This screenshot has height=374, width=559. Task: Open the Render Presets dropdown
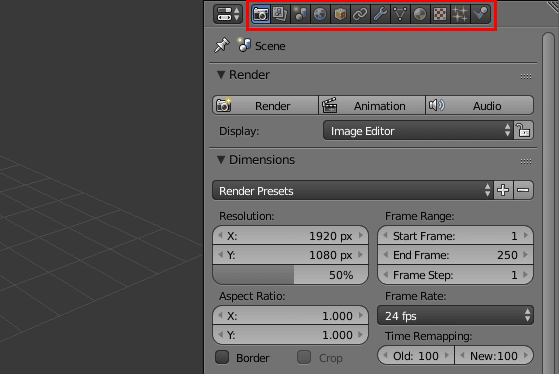tap(353, 190)
